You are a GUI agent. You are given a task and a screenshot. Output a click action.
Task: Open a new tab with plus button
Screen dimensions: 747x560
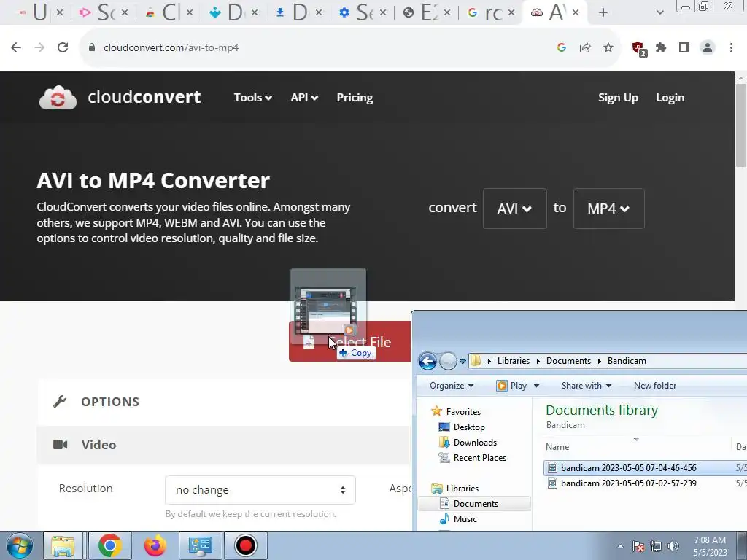(x=603, y=12)
